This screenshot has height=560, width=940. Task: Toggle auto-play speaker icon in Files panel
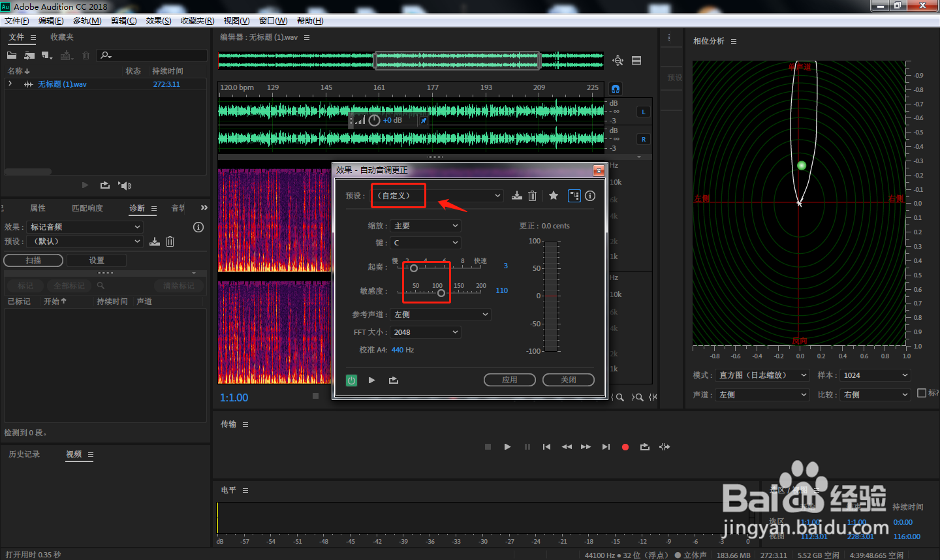click(125, 185)
